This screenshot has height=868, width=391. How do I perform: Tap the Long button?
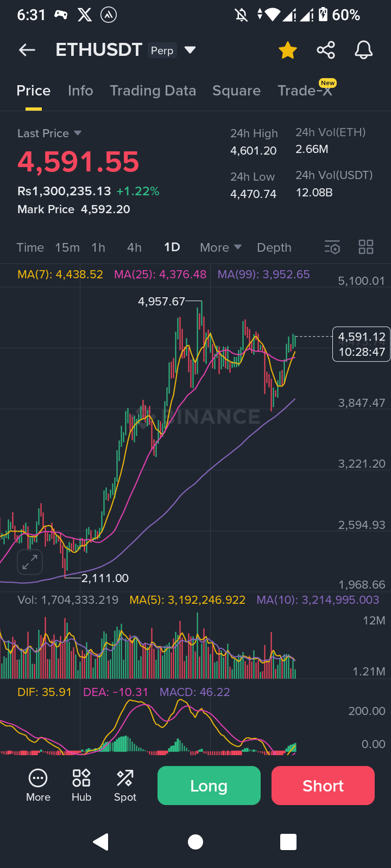click(209, 786)
